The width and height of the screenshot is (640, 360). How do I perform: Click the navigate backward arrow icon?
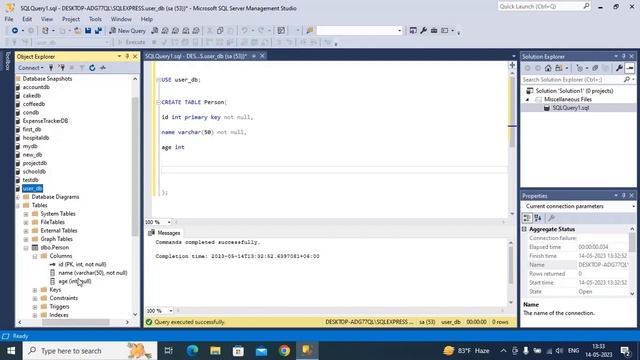(x=15, y=31)
